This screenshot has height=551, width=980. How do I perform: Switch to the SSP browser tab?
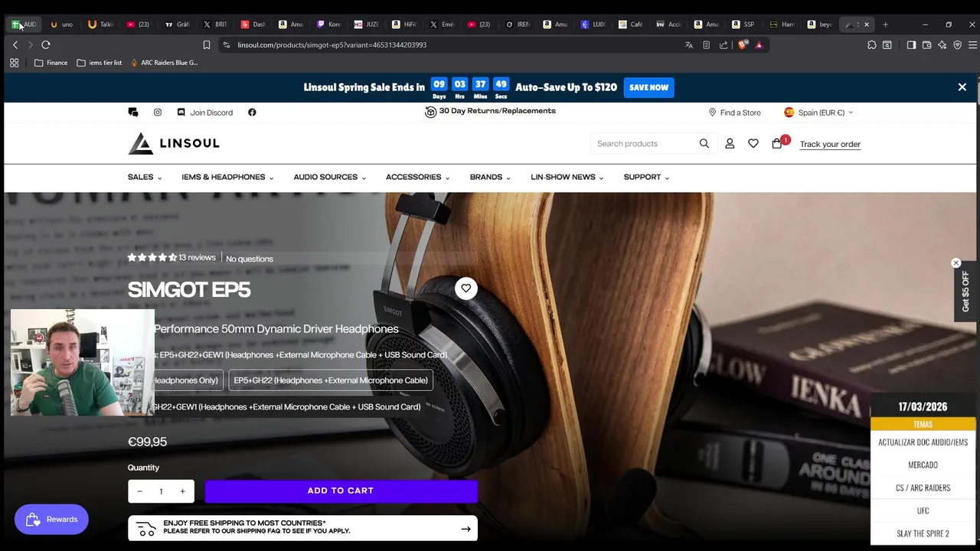(x=743, y=24)
